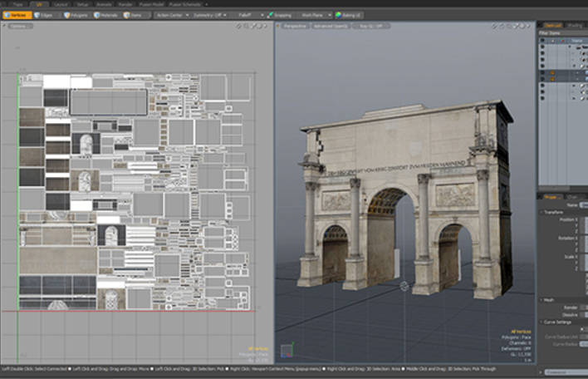The height and width of the screenshot is (379, 588).
Task: Expand the topmost scene item in Items list
Action: (x=570, y=47)
